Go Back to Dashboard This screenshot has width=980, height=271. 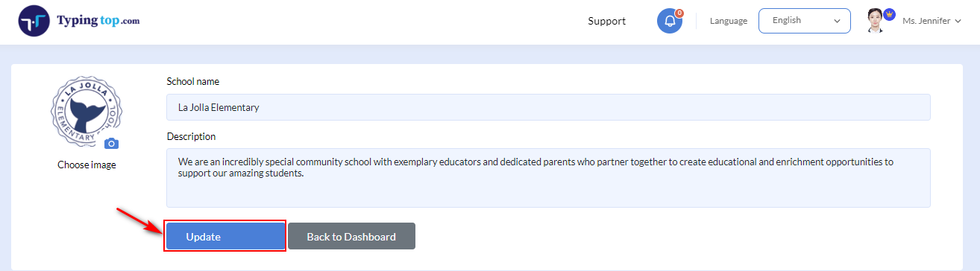pos(351,237)
